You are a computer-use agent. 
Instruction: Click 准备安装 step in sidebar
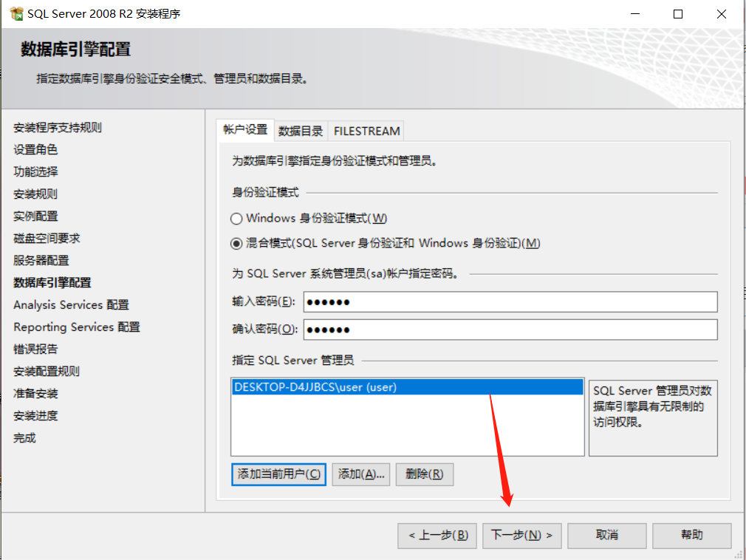tap(35, 394)
